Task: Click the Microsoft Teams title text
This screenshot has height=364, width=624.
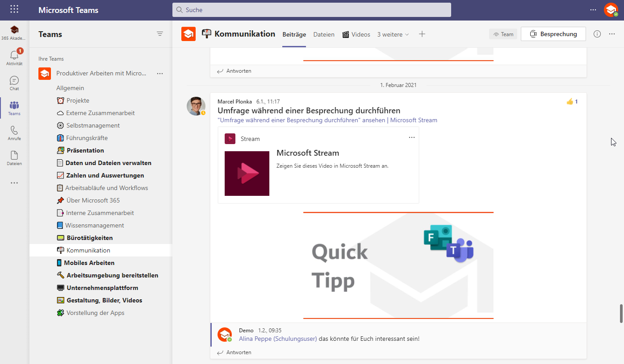Action: (x=68, y=10)
